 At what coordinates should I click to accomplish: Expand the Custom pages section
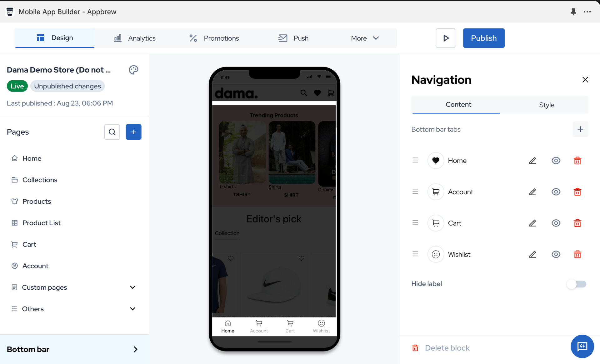132,287
